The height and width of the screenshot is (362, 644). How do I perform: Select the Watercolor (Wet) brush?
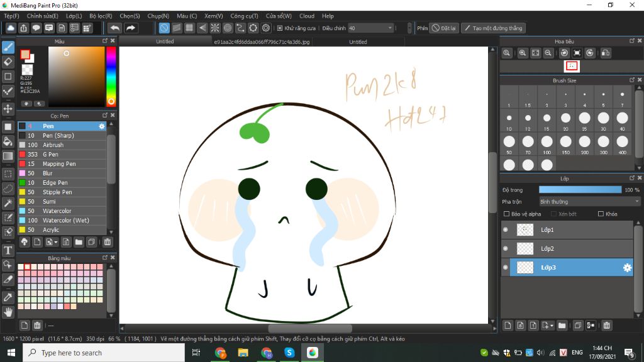point(62,221)
